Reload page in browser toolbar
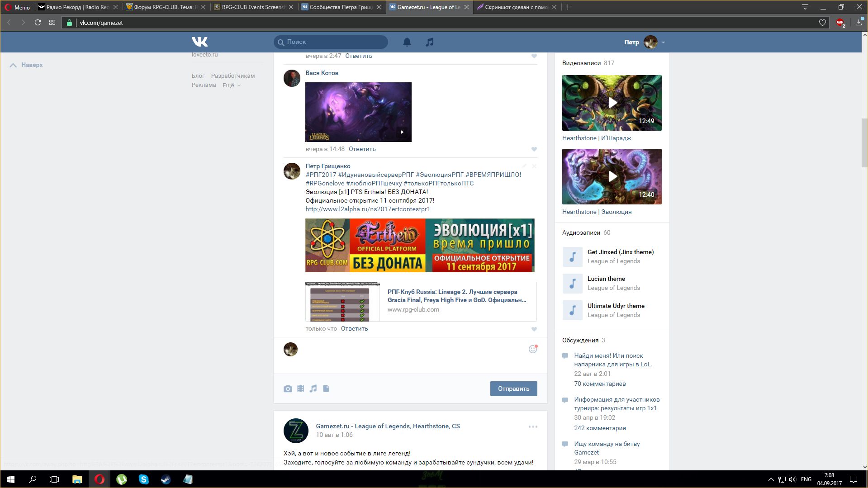The image size is (868, 488). pos(38,23)
